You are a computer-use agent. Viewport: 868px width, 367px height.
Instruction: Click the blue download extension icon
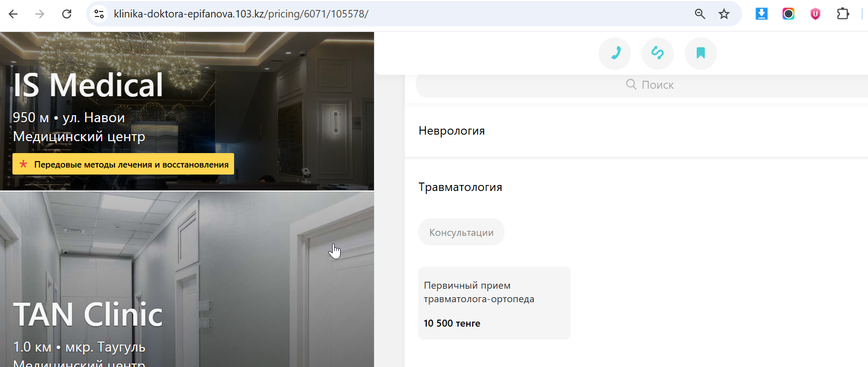pos(761,14)
